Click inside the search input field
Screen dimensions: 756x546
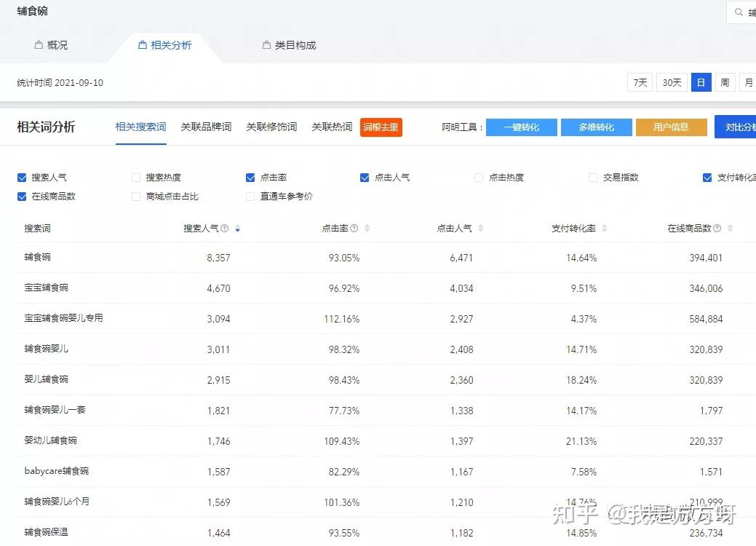pyautogui.click(x=741, y=12)
